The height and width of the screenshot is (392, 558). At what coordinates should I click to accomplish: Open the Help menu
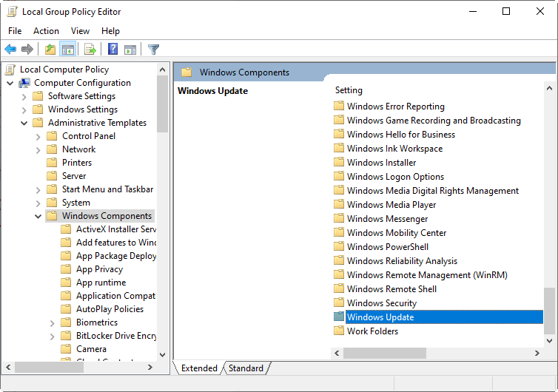[x=110, y=31]
